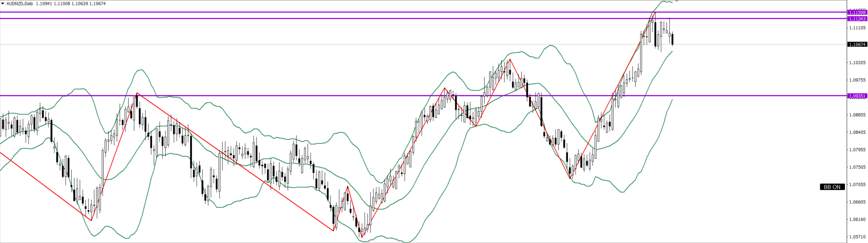Click the 1.08405 price axis label
868x243 pixels.
point(857,132)
